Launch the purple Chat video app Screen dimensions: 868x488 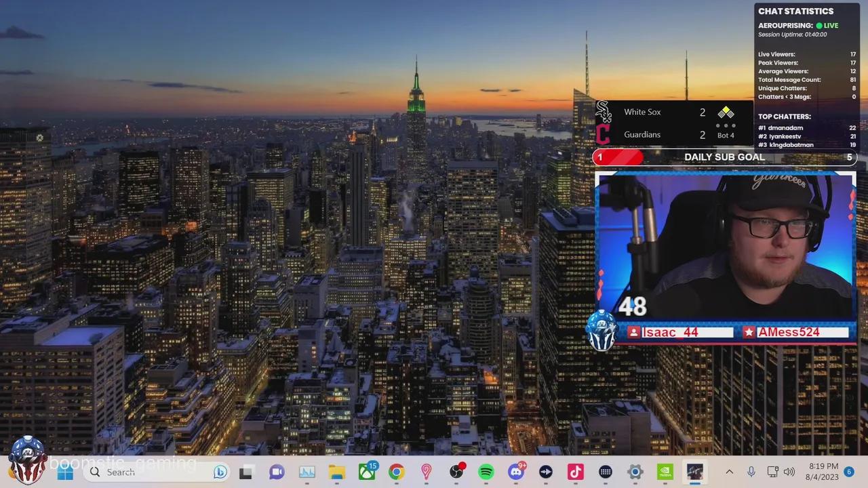pyautogui.click(x=276, y=472)
